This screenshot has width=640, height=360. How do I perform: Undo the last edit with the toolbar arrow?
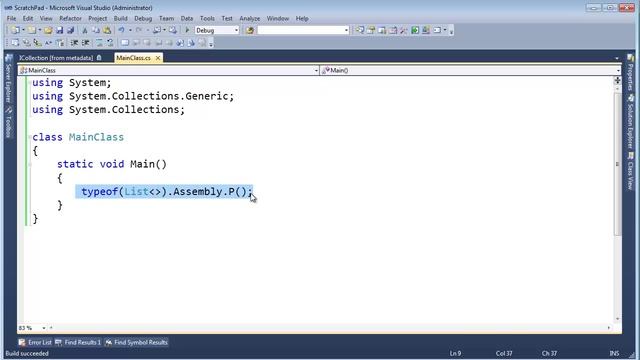122,30
